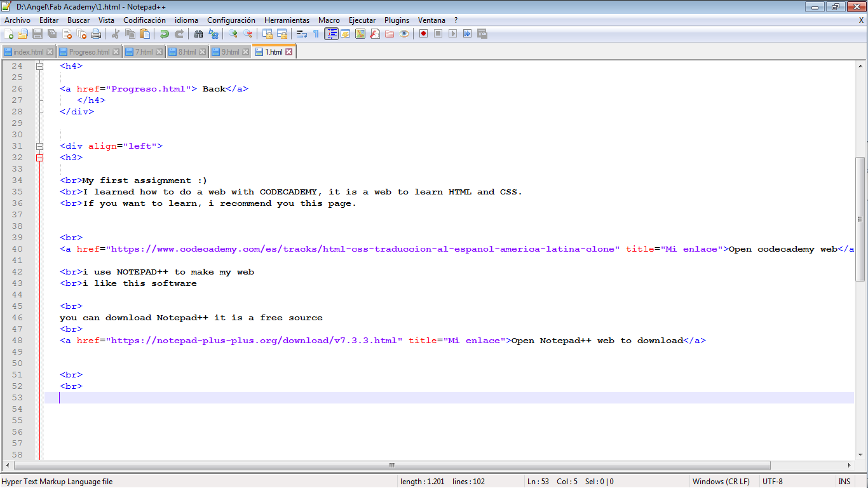
Task: Toggle word wrap in the toolbar
Action: click(302, 34)
